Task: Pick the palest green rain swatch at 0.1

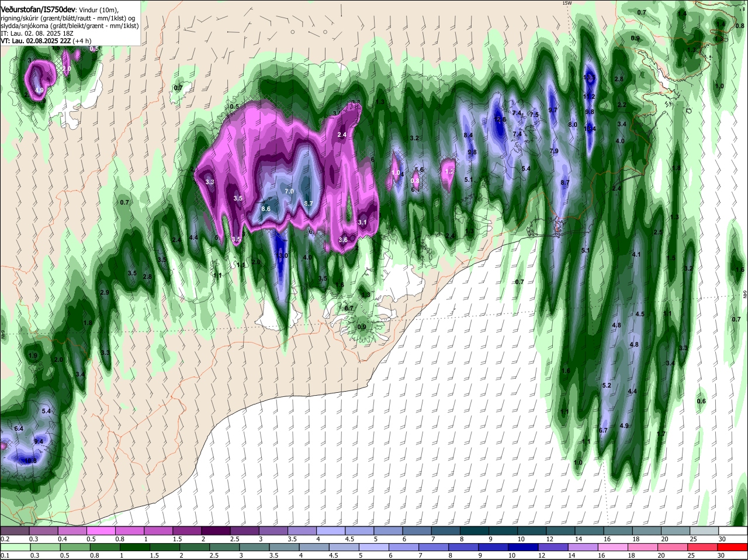Action: click(x=15, y=547)
